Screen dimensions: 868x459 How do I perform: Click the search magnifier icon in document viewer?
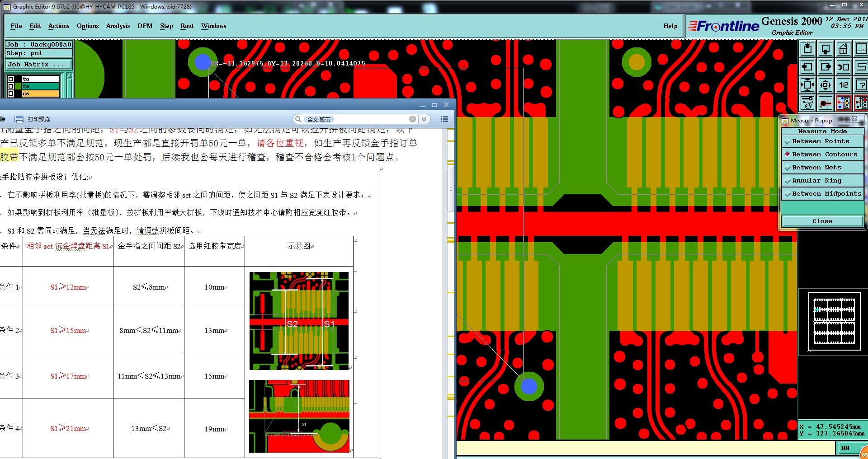(298, 119)
